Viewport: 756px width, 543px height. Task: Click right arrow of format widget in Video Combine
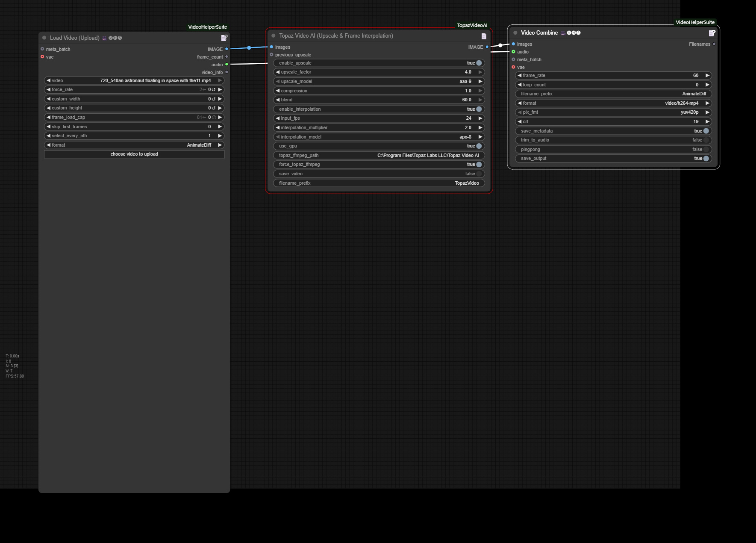coord(708,103)
